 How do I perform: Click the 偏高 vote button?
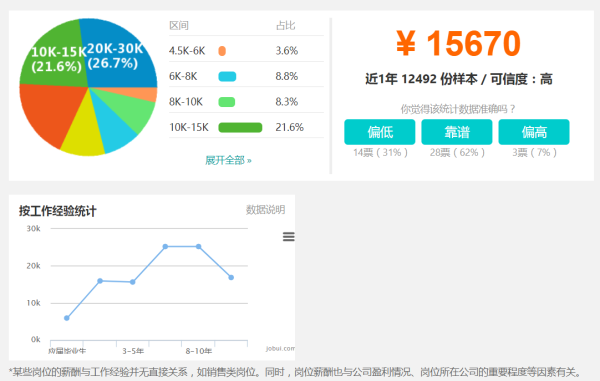tap(534, 132)
